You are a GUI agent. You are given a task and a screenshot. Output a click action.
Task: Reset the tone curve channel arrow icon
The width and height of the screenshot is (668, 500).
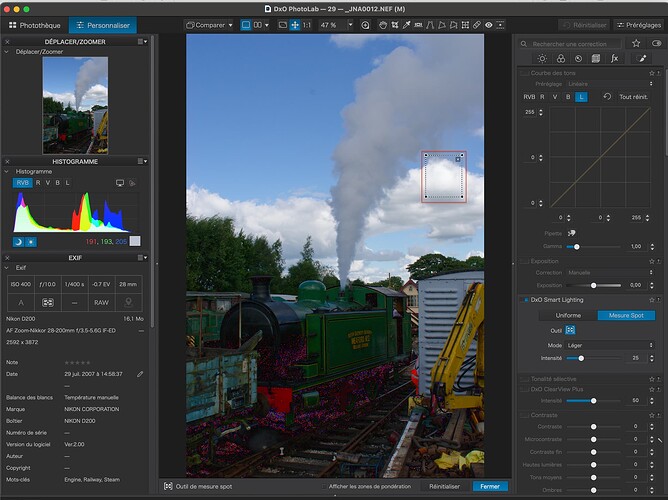pos(608,97)
